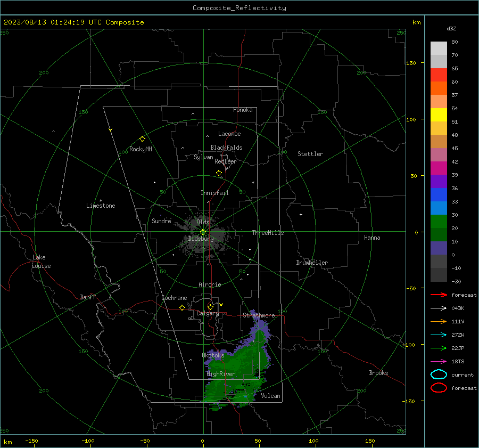Click the white 04DK arrow icon
The width and height of the screenshot is (479, 448).
[439, 308]
